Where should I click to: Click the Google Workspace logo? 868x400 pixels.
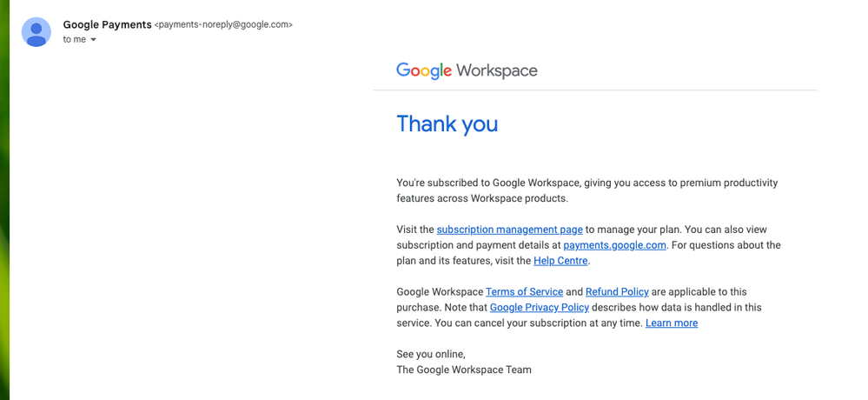coord(467,70)
